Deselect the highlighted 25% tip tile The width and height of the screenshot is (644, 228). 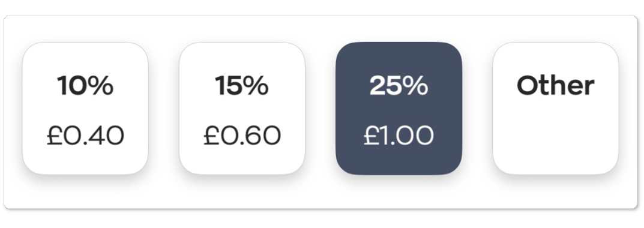399,109
